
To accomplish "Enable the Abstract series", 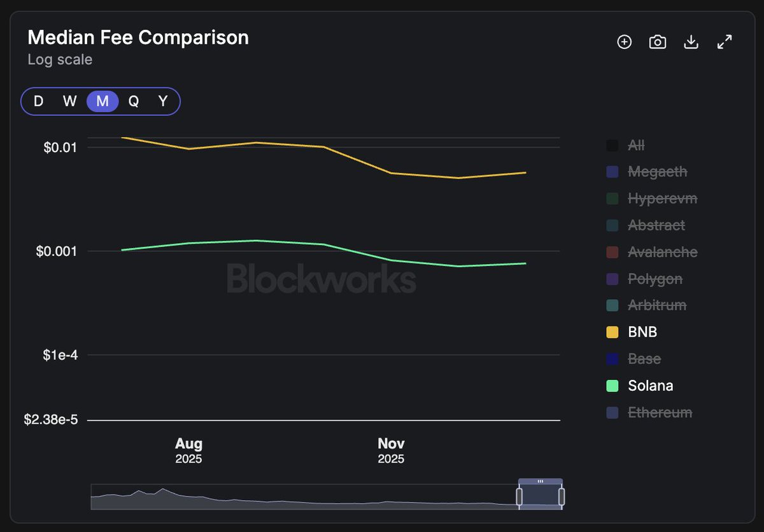I will point(646,225).
